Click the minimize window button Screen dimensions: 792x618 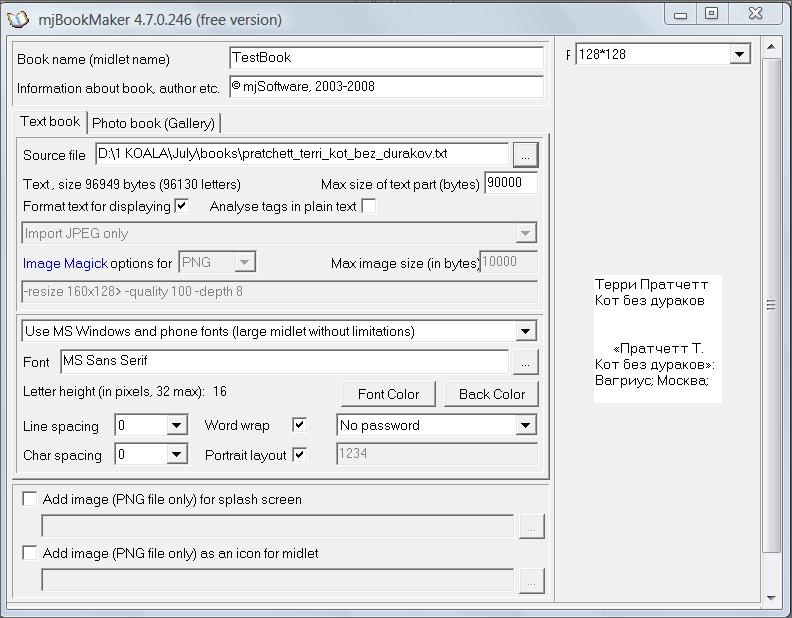click(680, 14)
